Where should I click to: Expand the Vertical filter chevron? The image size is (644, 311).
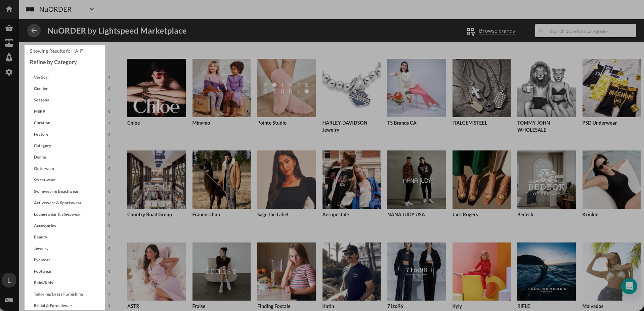point(109,77)
